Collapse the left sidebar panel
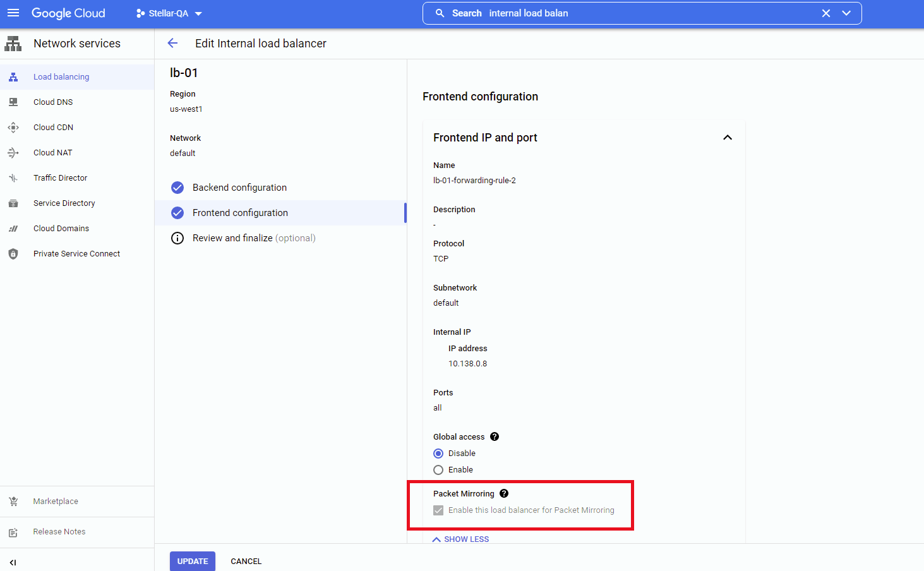Screen dimensions: 924x571 click(13, 562)
